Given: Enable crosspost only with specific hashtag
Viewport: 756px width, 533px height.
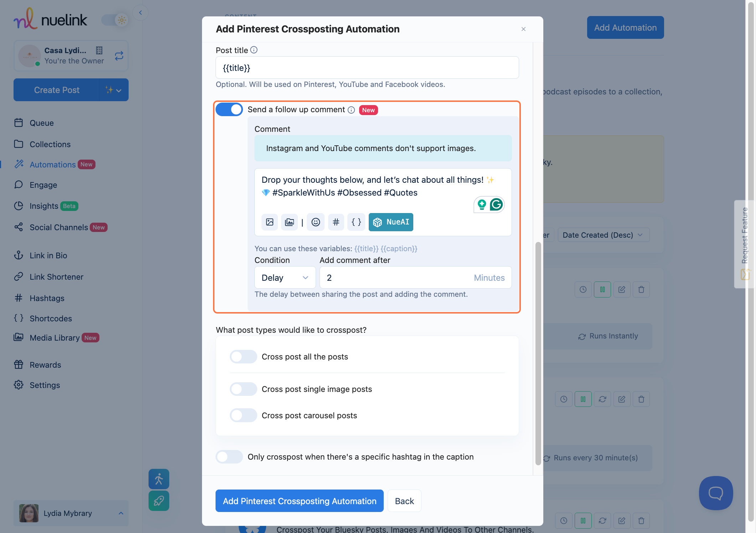Looking at the screenshot, I should point(229,457).
